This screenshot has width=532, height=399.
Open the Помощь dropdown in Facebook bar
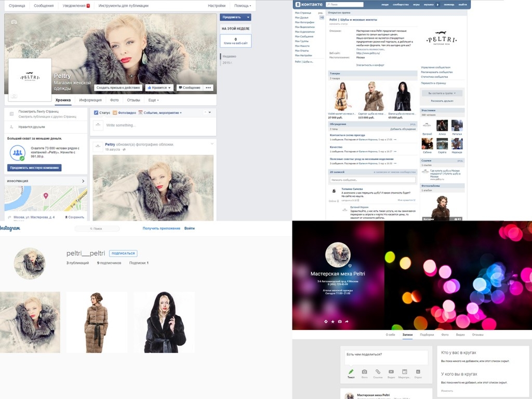[243, 5]
